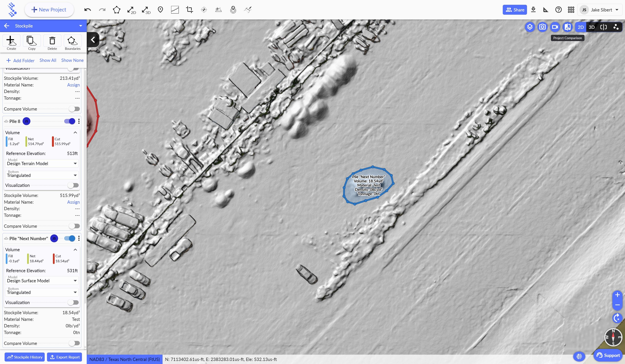Enable Visualization toggle for Pile 8
The image size is (625, 364).
pyautogui.click(x=73, y=185)
